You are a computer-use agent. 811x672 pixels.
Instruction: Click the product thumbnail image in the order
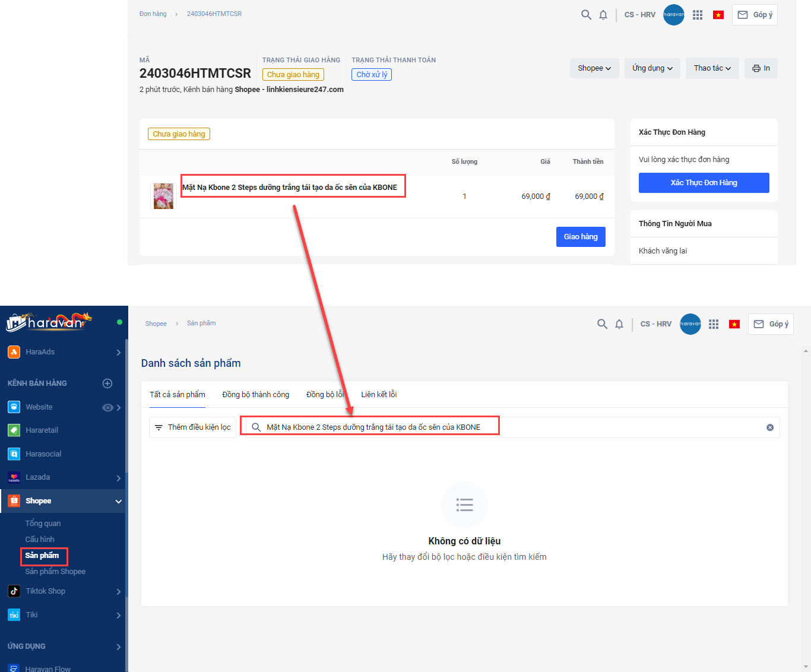click(163, 196)
